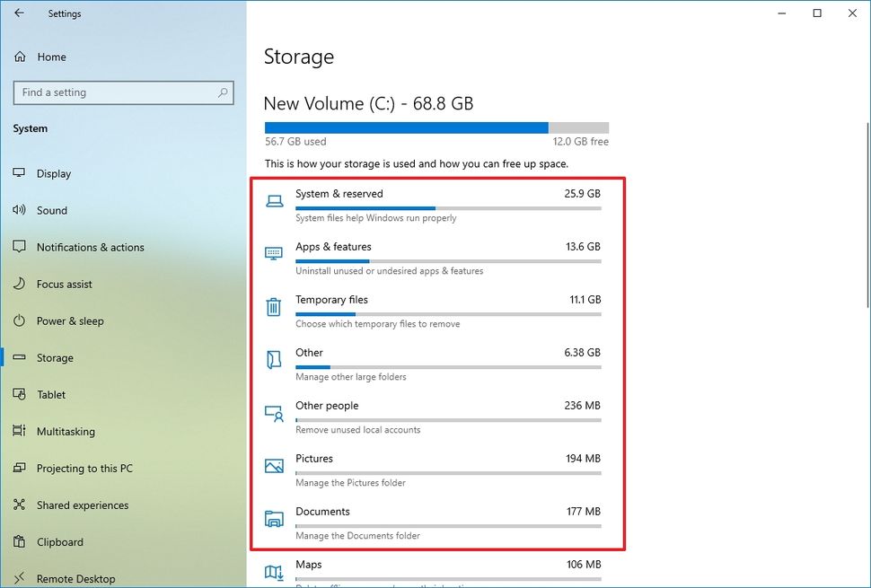Viewport: 871px width, 588px height.
Task: Select the Apps & features monitor icon
Action: coord(274,253)
